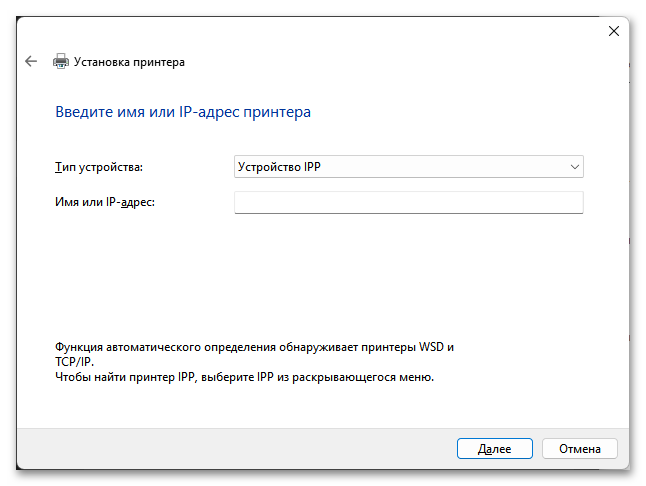Click the 'Введите имя или IP-адрес принтера' heading
This screenshot has height=486, width=646.
(182, 112)
